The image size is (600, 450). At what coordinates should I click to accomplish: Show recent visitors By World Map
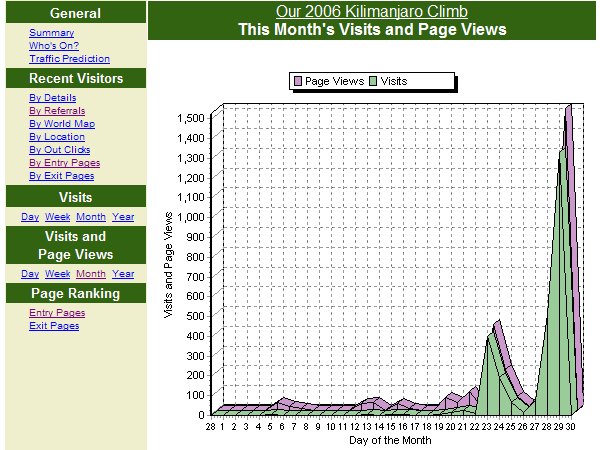[x=62, y=124]
